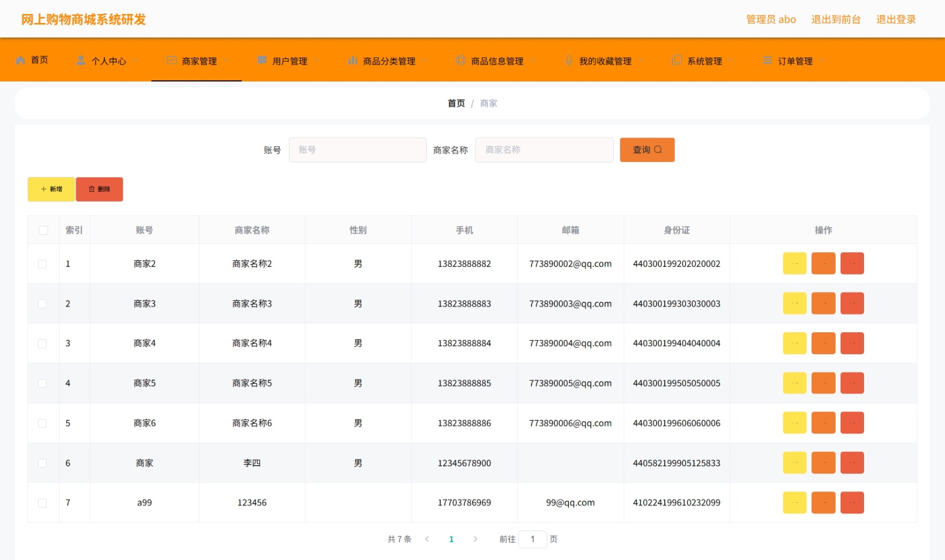Screen dimensions: 945x560
Task: Check the checkbox for row 商家2
Action: click(x=42, y=264)
